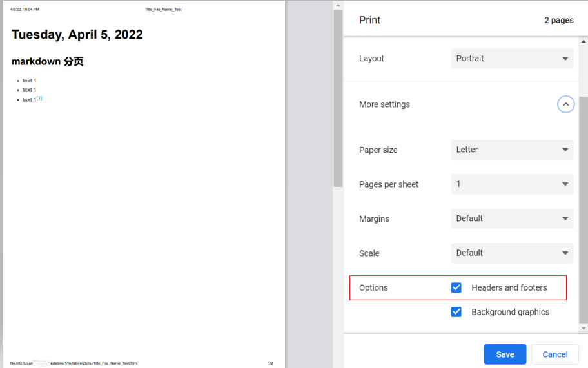The height and width of the screenshot is (368, 588).
Task: Click the settings panel scroll down arrow
Action: click(583, 328)
